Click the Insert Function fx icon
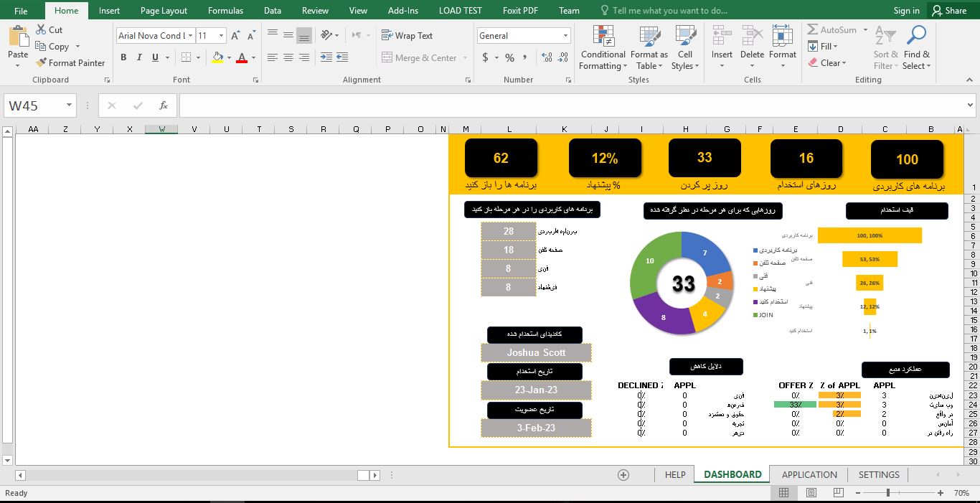 [x=164, y=105]
